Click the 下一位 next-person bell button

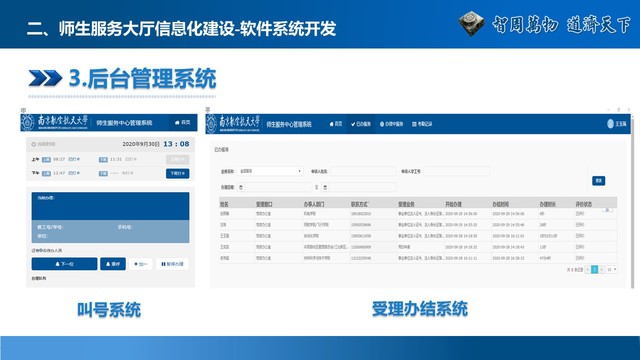click(x=64, y=264)
